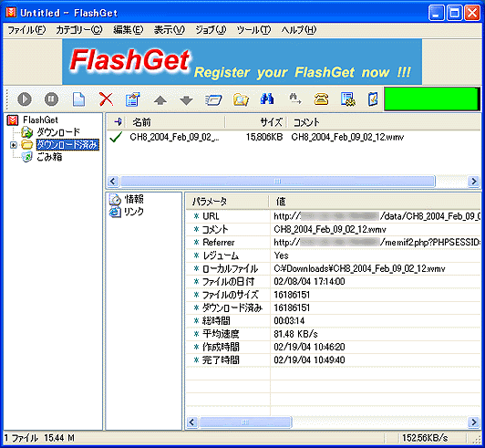Select the 情報 panel item
Viewport: 485px width, 448px height.
pyautogui.click(x=134, y=199)
